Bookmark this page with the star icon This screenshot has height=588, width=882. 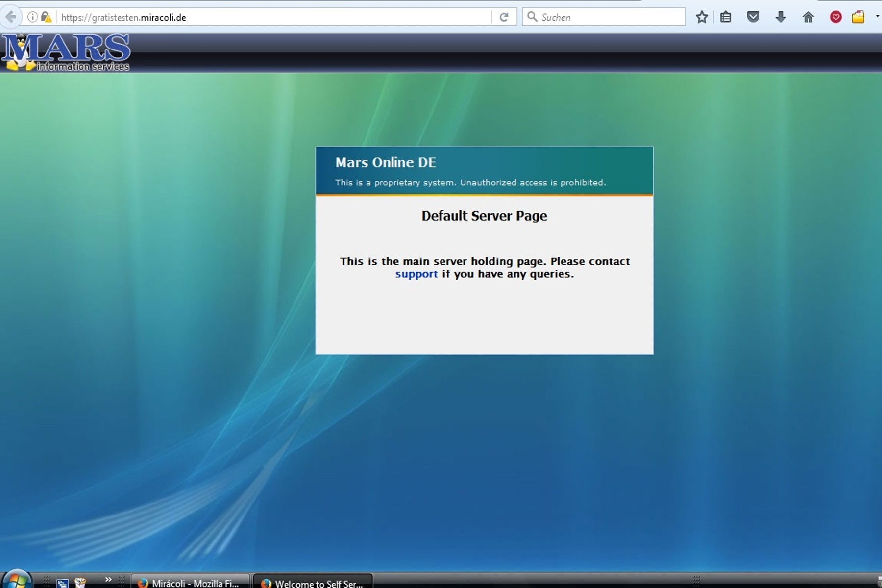pos(702,17)
